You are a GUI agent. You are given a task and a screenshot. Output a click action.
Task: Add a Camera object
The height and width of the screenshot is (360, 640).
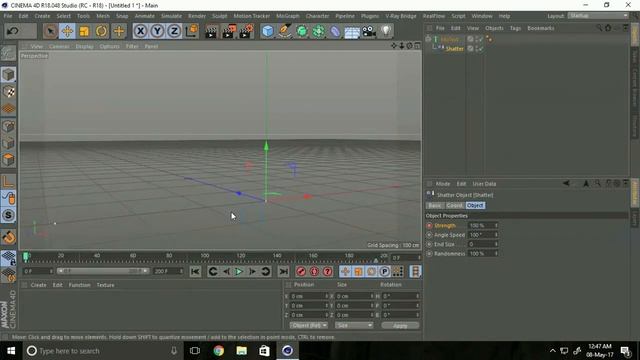pyautogui.click(x=369, y=31)
